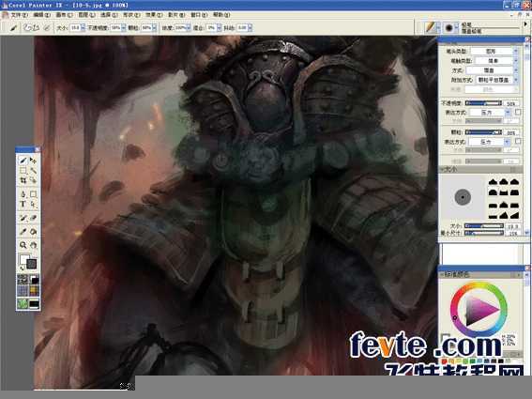This screenshot has width=532, height=399.
Task: Open the grain dropdown on the property bar
Action: 155,28
